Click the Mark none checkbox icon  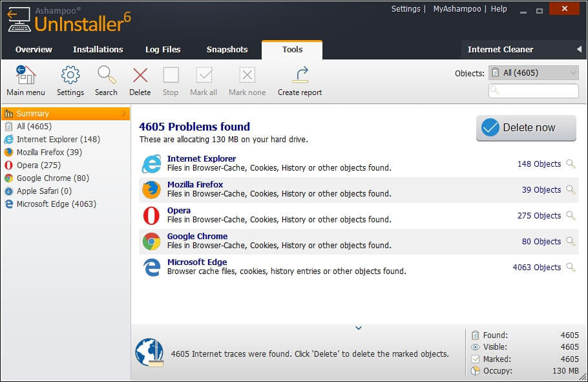(x=247, y=76)
